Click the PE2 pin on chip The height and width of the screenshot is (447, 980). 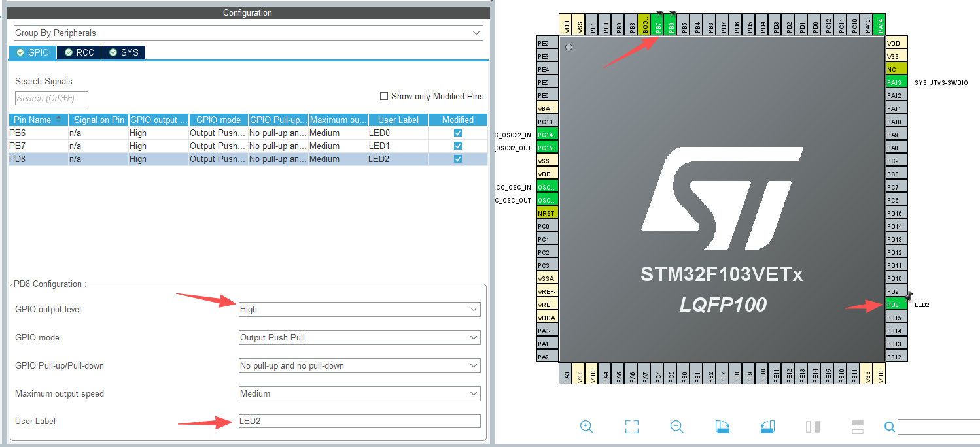(547, 43)
